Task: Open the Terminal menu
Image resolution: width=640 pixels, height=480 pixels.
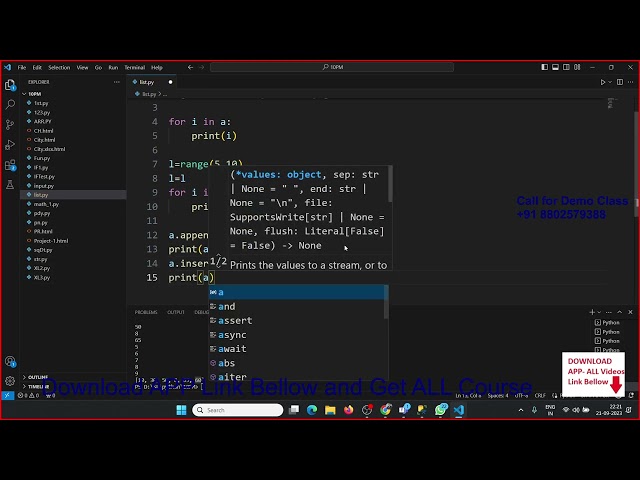Action: pyautogui.click(x=135, y=67)
